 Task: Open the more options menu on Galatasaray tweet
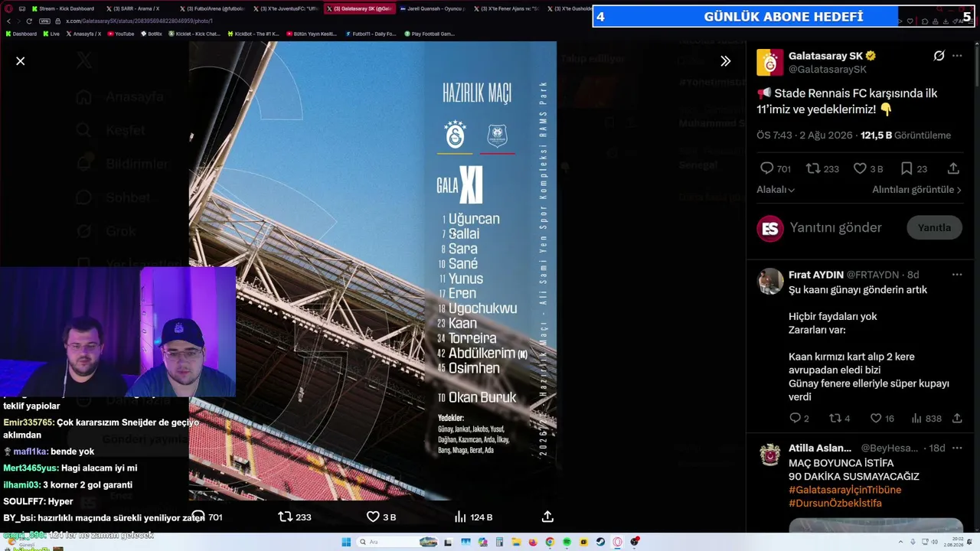tap(957, 56)
